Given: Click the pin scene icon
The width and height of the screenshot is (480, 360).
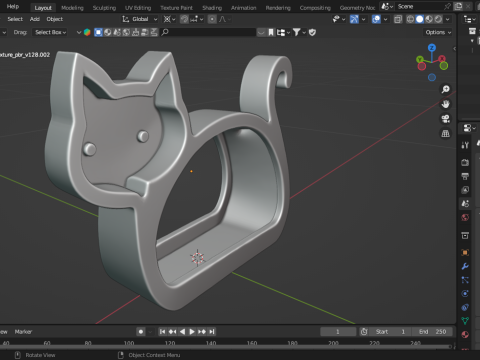Looking at the screenshot, I should [447, 6].
